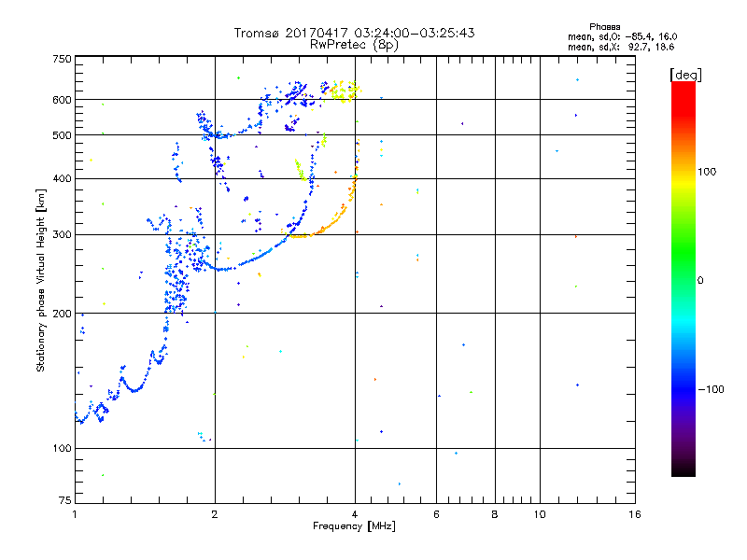Click the x-axis tick label '4'
The width and height of the screenshot is (747, 560).
click(355, 514)
